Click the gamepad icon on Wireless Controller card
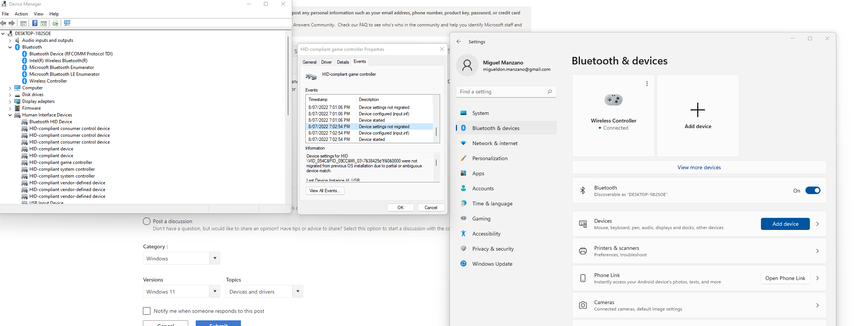 pyautogui.click(x=613, y=100)
